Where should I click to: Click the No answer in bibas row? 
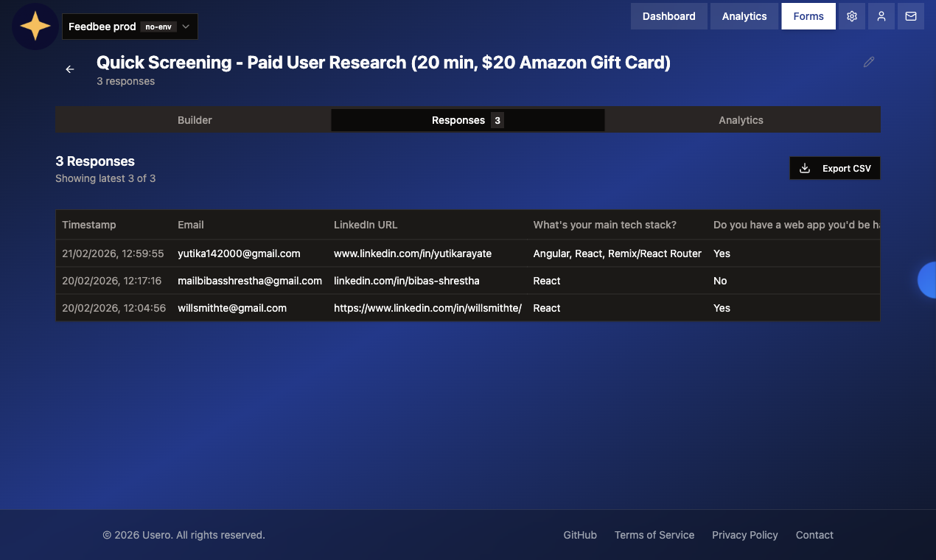720,281
